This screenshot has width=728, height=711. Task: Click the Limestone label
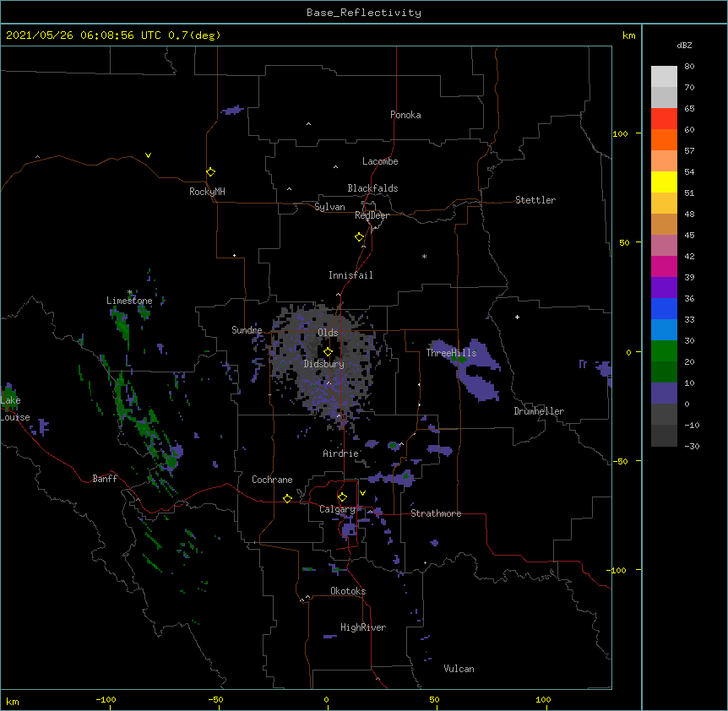(129, 301)
